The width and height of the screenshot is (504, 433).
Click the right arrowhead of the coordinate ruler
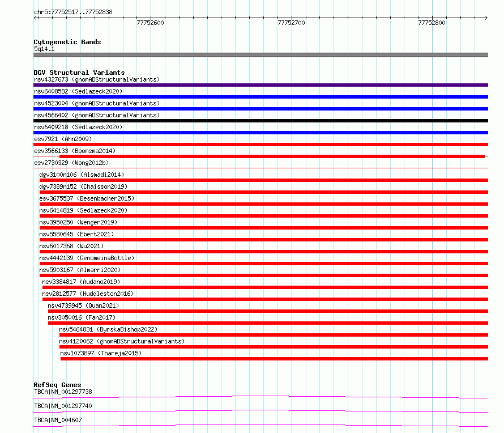click(x=486, y=18)
